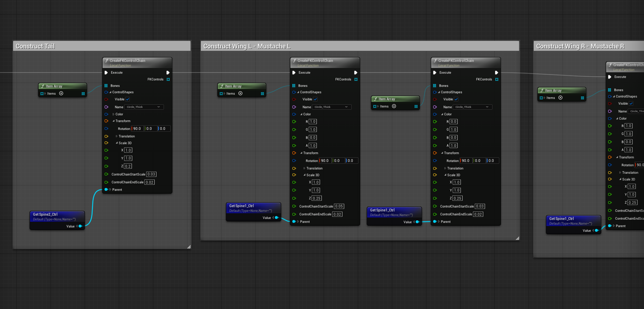Screen dimensions: 644x309
Task: Select the Get Spine2_Ctrl node header
Action: coord(45,214)
